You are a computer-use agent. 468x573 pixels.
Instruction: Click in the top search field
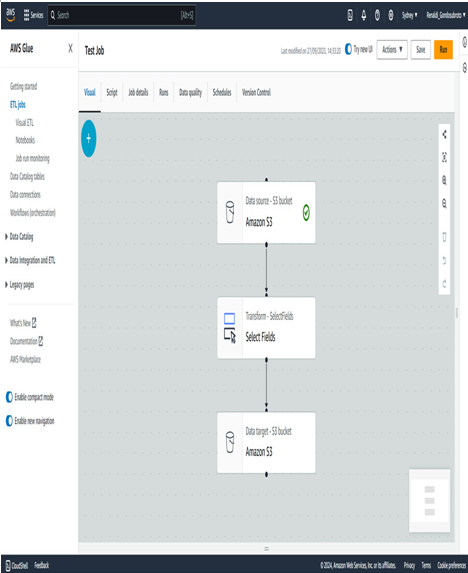(122, 15)
